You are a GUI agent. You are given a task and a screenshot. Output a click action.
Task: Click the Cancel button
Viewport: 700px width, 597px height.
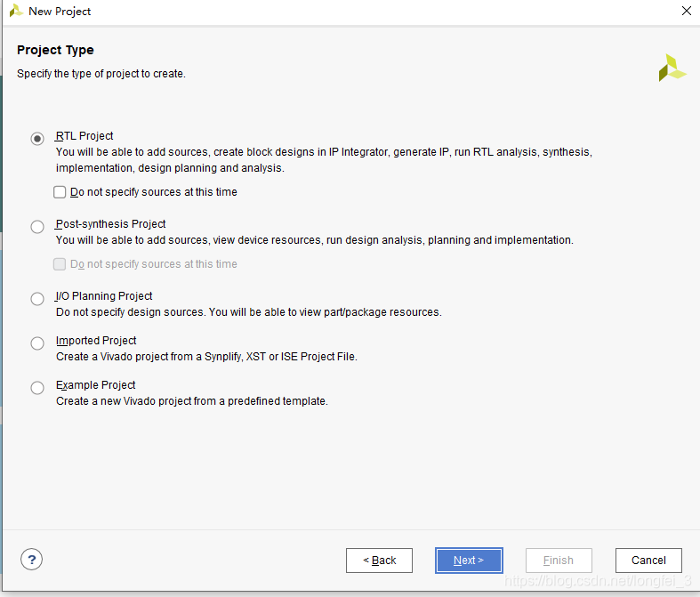pos(648,561)
